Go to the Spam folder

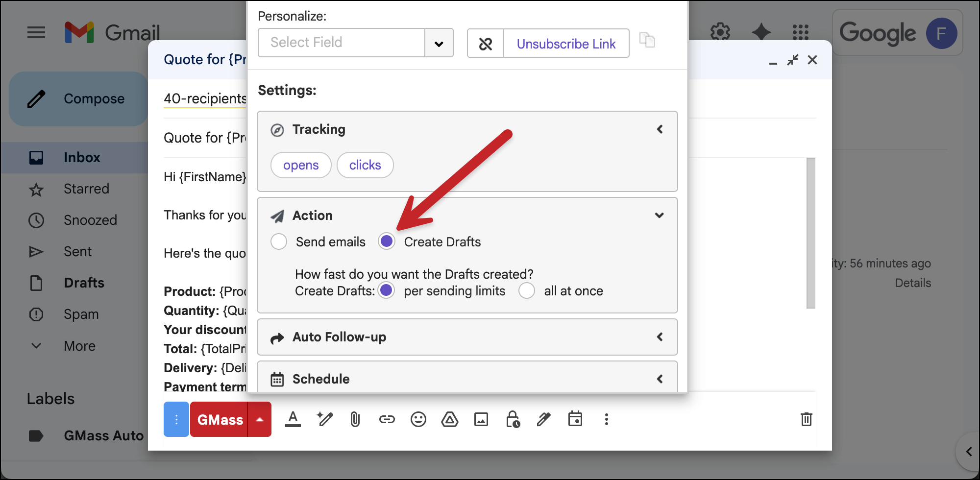[80, 314]
